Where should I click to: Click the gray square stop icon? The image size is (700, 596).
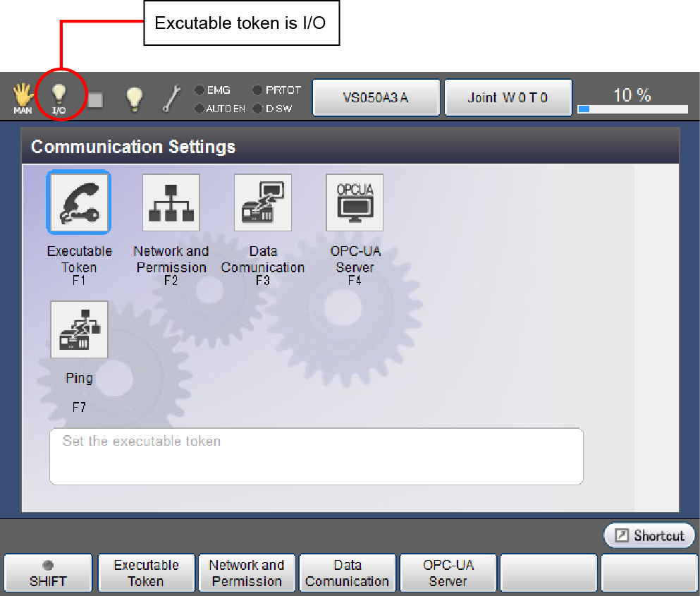[x=94, y=100]
